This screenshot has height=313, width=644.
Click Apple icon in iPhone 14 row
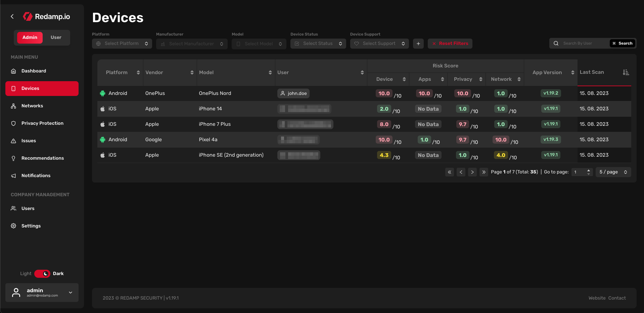click(103, 109)
